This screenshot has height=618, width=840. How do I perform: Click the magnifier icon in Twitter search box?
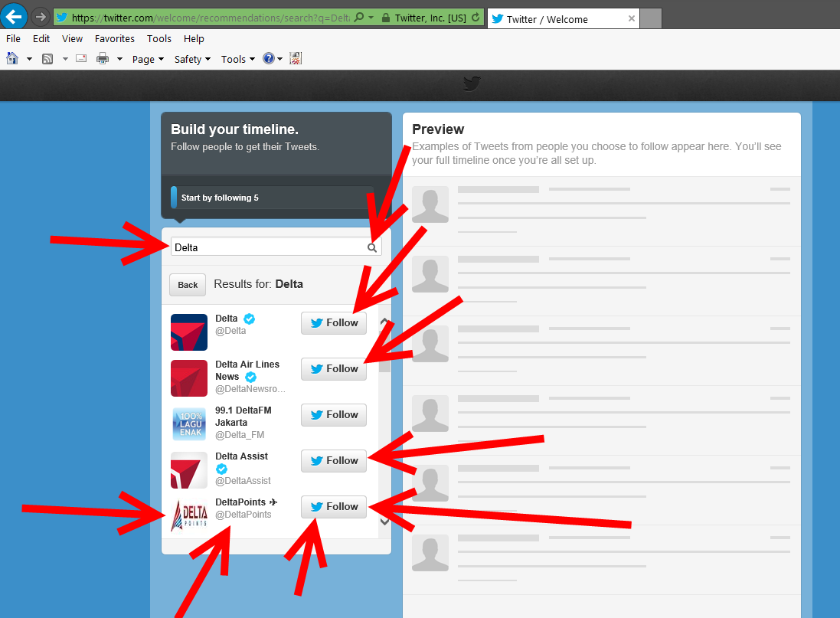point(372,247)
